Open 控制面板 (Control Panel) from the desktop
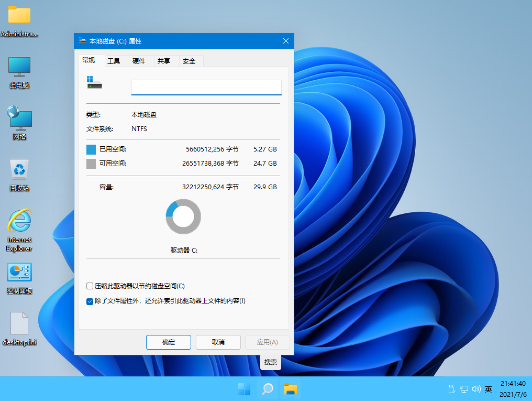Image resolution: width=532 pixels, height=401 pixels. pos(19,273)
